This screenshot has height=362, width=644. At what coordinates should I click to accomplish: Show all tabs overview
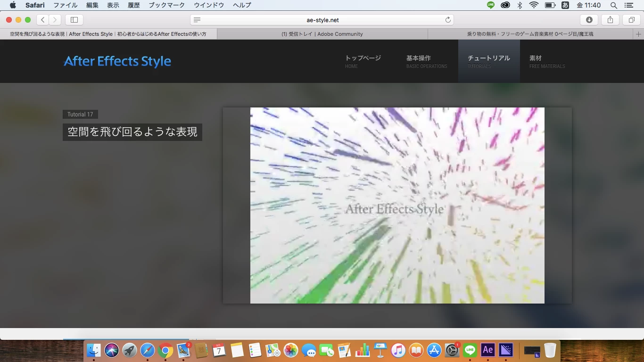pyautogui.click(x=631, y=20)
